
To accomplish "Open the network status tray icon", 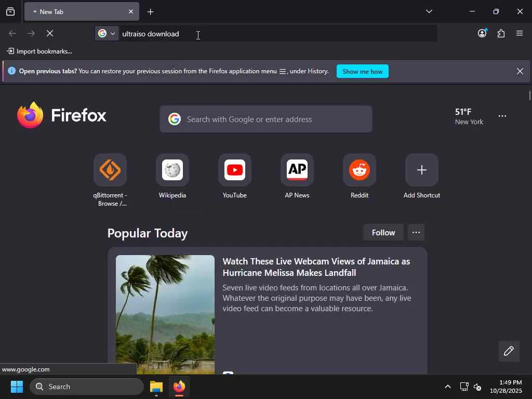I will pyautogui.click(x=464, y=387).
